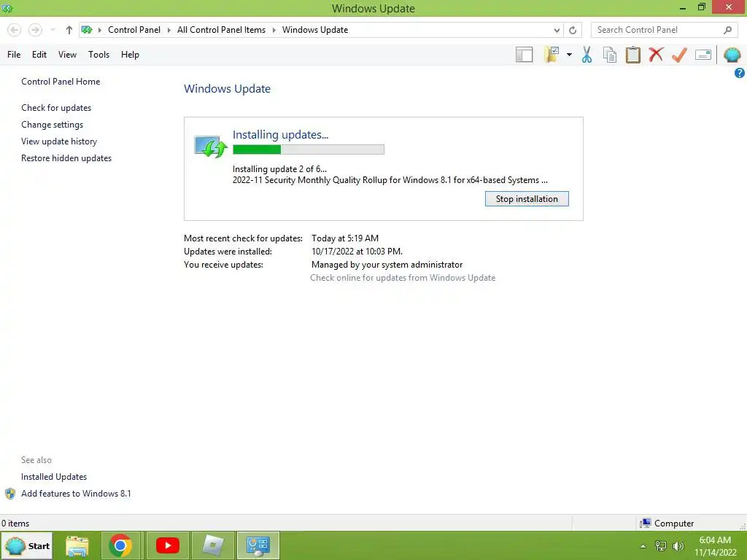The height and width of the screenshot is (560, 747).
Task: Open Change settings link
Action: coord(52,125)
